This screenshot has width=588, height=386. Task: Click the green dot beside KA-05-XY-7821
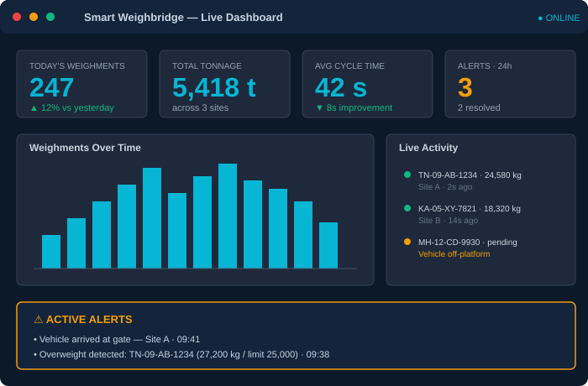407,208
